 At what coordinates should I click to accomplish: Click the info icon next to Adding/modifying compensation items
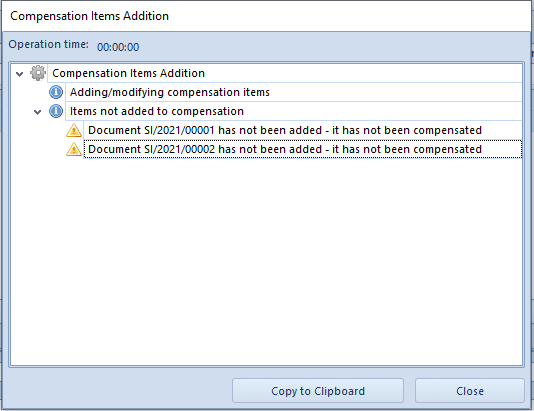56,92
